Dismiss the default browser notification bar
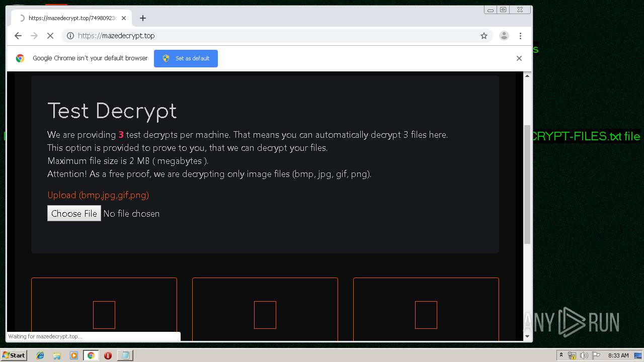Screen dimensions: 644x362 (x=519, y=58)
